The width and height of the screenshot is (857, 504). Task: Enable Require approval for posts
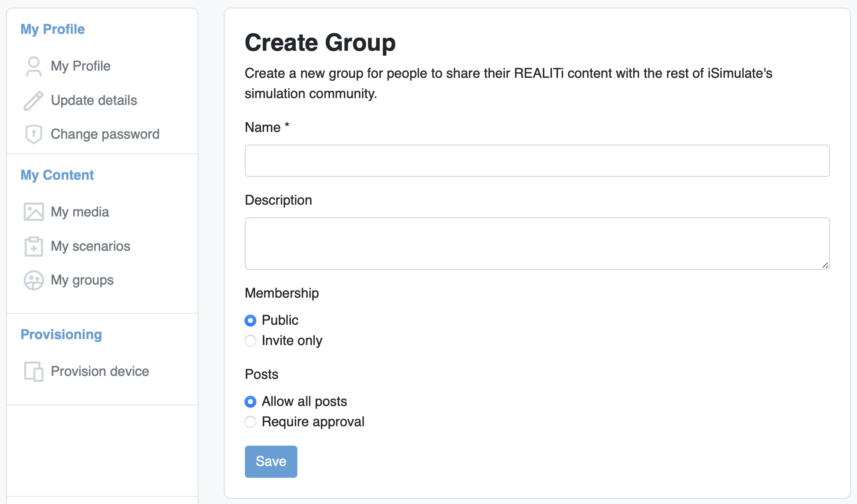(250, 422)
